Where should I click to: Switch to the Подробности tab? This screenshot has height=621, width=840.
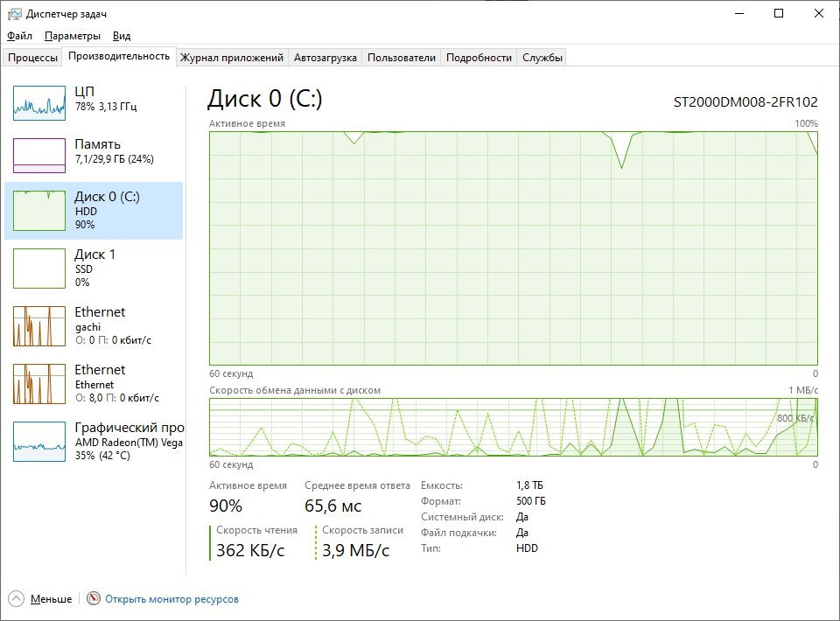479,58
